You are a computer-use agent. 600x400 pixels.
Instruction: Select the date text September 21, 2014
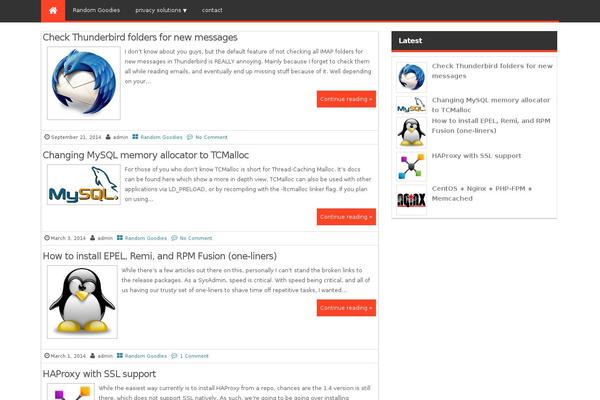pos(76,137)
